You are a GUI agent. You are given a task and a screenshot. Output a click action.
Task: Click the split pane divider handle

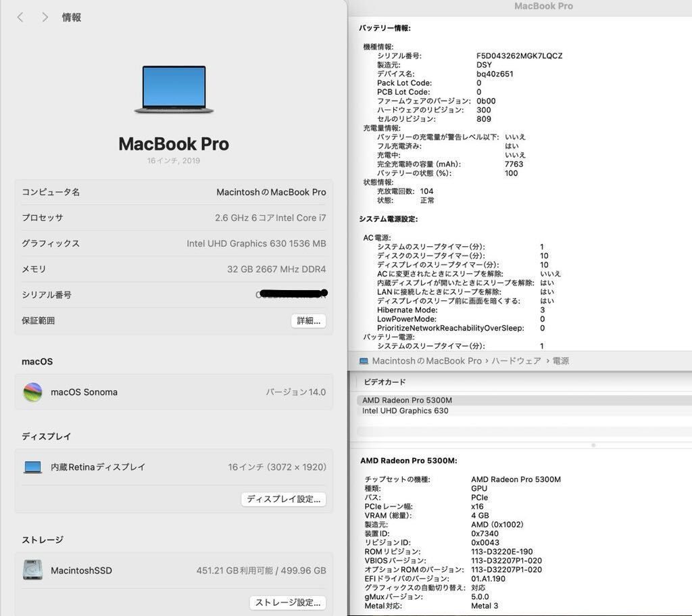tap(593, 445)
